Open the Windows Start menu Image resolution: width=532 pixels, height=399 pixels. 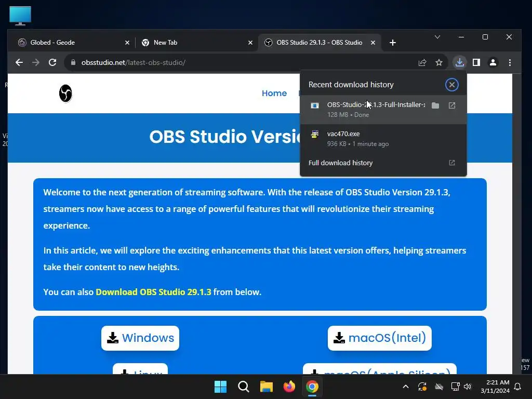point(220,387)
